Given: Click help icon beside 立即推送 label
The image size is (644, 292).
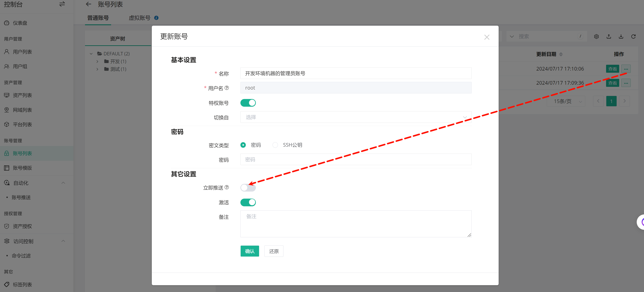Looking at the screenshot, I should tap(227, 187).
